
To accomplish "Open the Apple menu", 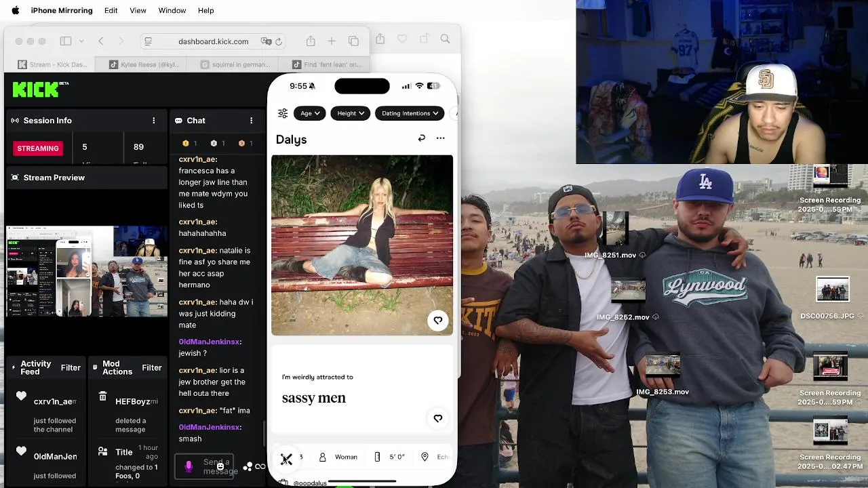I will [x=15, y=10].
